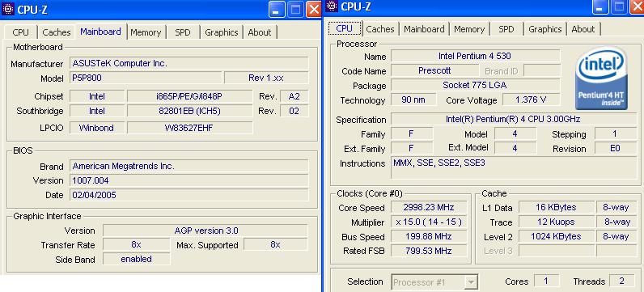The image size is (644, 292).
Task: Open Caches tab in left CPU-Z window
Action: pyautogui.click(x=57, y=32)
